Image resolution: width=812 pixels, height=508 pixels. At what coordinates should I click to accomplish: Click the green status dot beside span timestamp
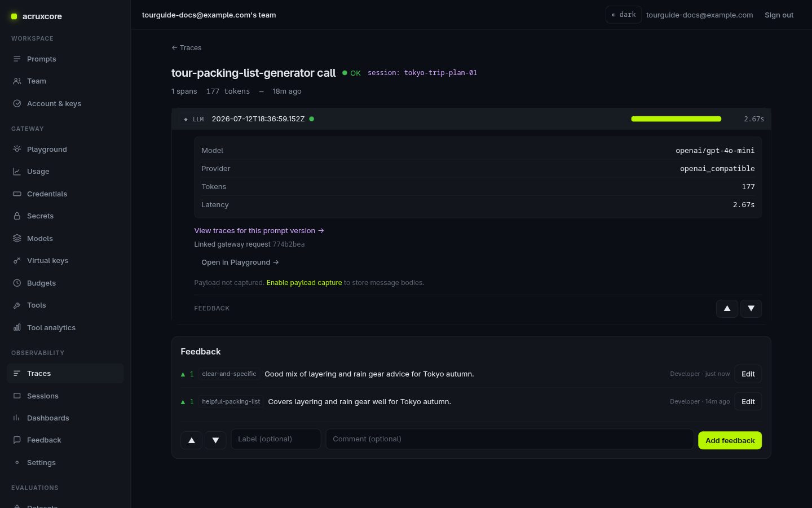[x=312, y=119]
